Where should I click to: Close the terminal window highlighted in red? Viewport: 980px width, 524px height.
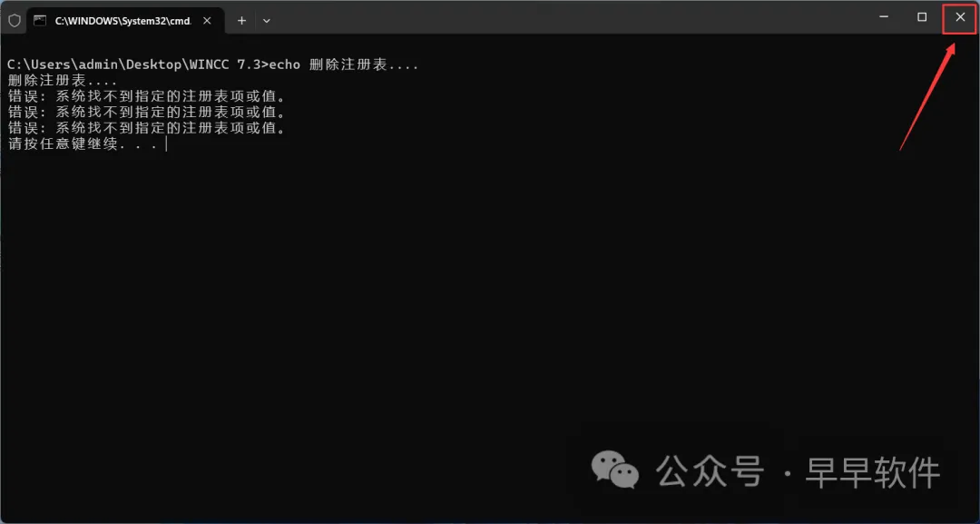pos(960,17)
